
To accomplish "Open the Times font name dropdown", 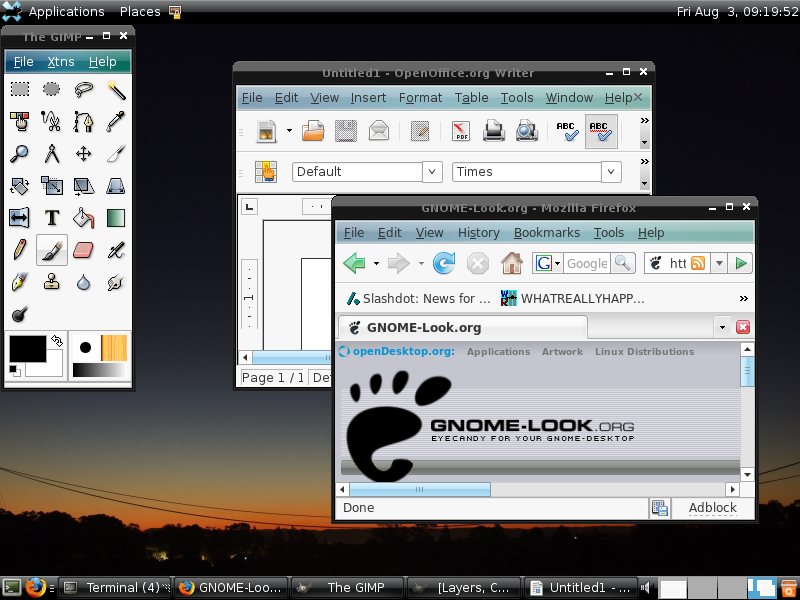I will (x=611, y=171).
